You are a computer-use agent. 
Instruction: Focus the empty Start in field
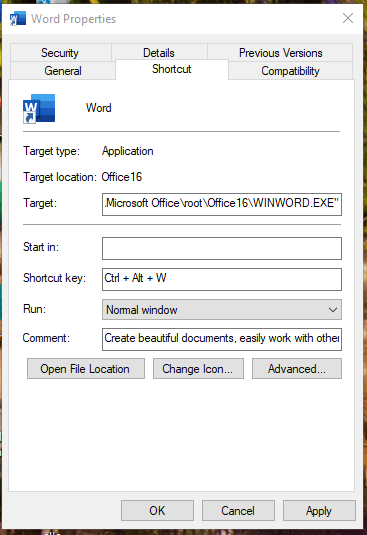pyautogui.click(x=222, y=248)
